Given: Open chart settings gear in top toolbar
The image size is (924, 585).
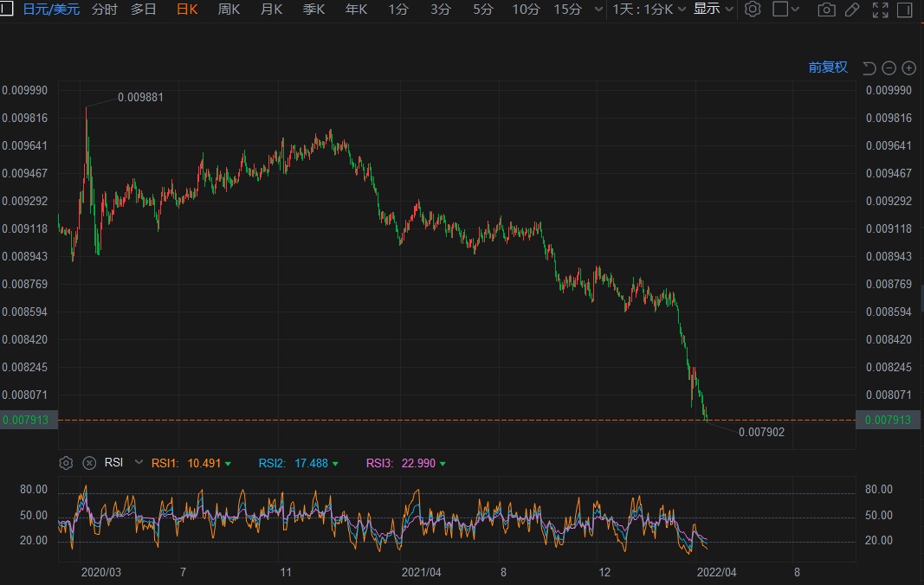Looking at the screenshot, I should [x=753, y=10].
